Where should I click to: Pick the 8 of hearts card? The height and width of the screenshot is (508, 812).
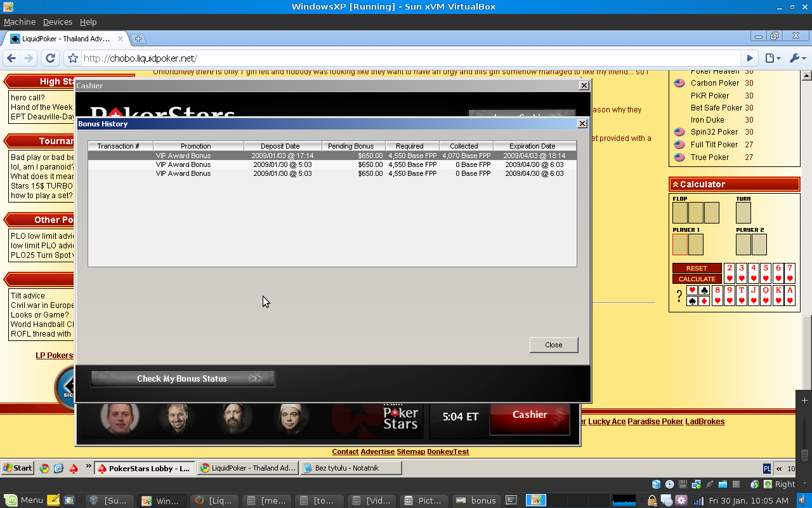(x=717, y=295)
